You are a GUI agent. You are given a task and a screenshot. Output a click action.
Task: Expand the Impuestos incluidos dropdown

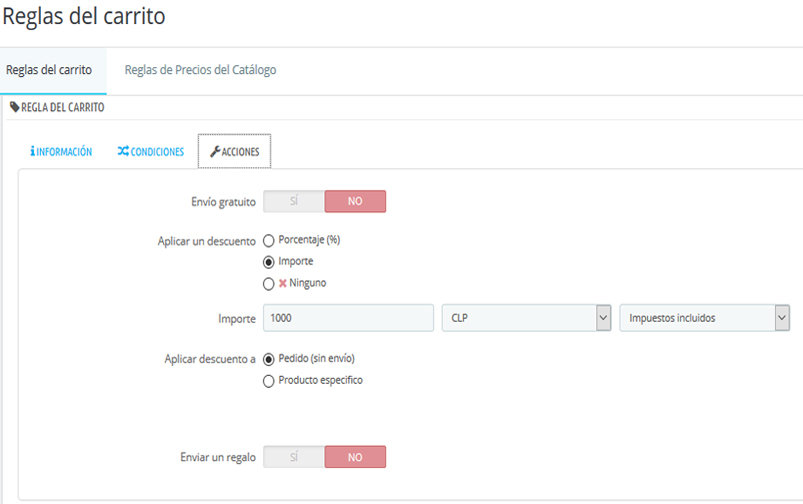click(x=704, y=318)
